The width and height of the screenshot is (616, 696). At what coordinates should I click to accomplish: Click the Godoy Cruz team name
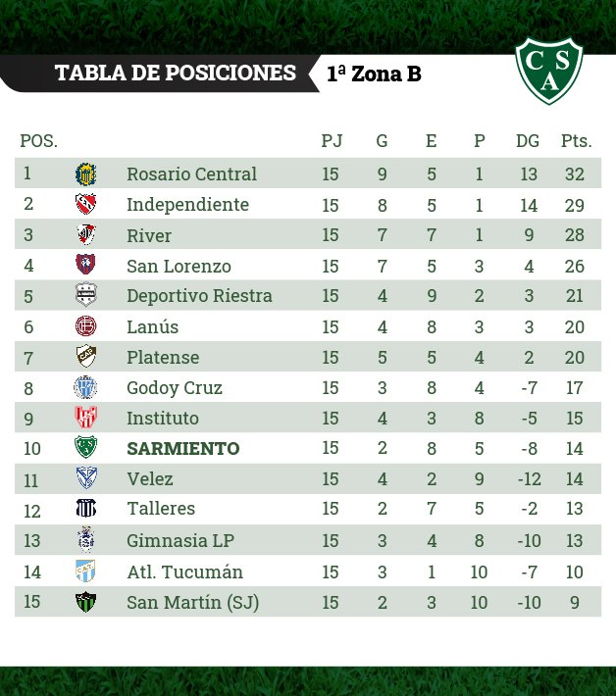(175, 388)
